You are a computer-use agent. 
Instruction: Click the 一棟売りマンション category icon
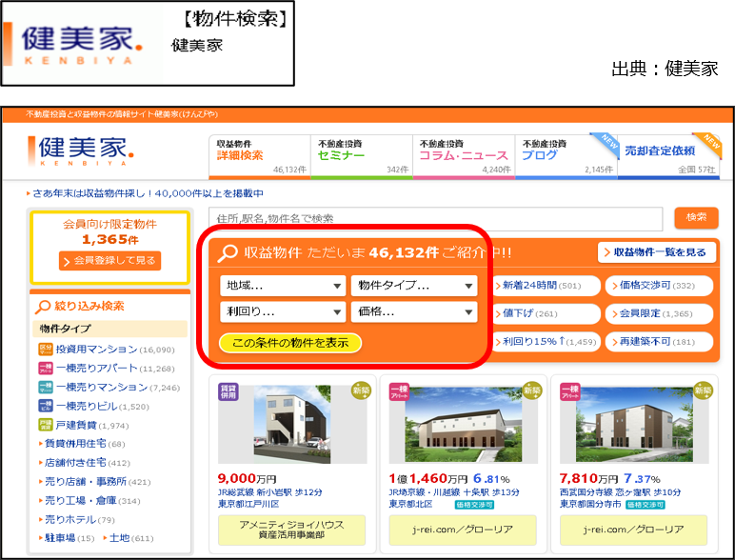click(x=45, y=388)
